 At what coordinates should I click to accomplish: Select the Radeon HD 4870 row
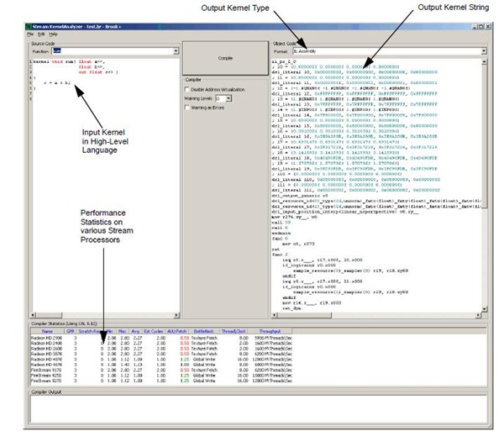click(161, 360)
